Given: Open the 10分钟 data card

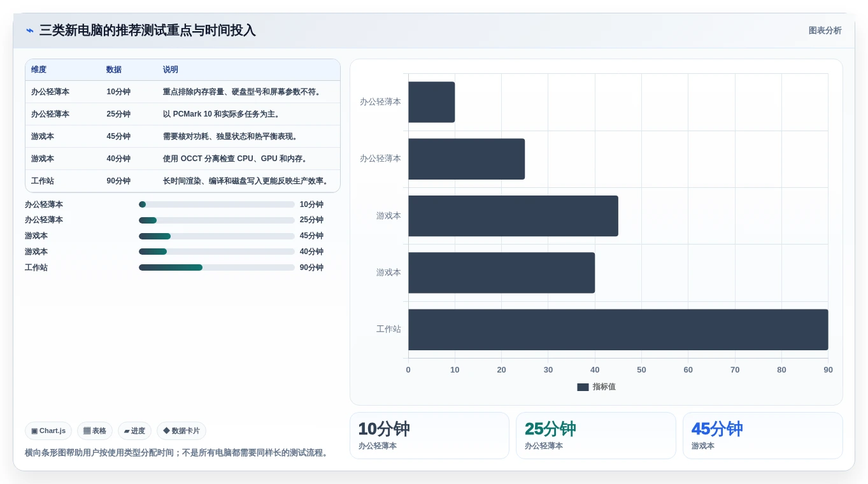Looking at the screenshot, I should [429, 436].
